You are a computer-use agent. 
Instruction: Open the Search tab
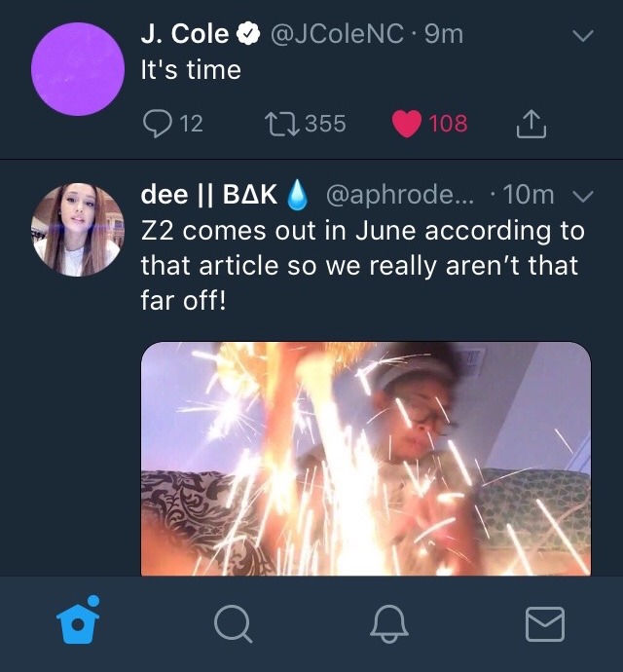[232, 623]
